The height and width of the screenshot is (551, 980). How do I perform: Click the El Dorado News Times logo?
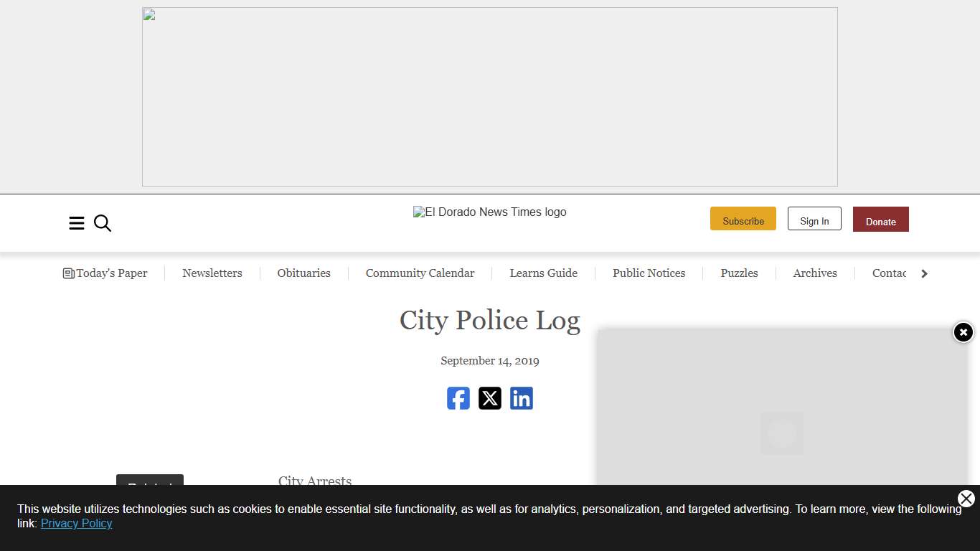pyautogui.click(x=490, y=212)
